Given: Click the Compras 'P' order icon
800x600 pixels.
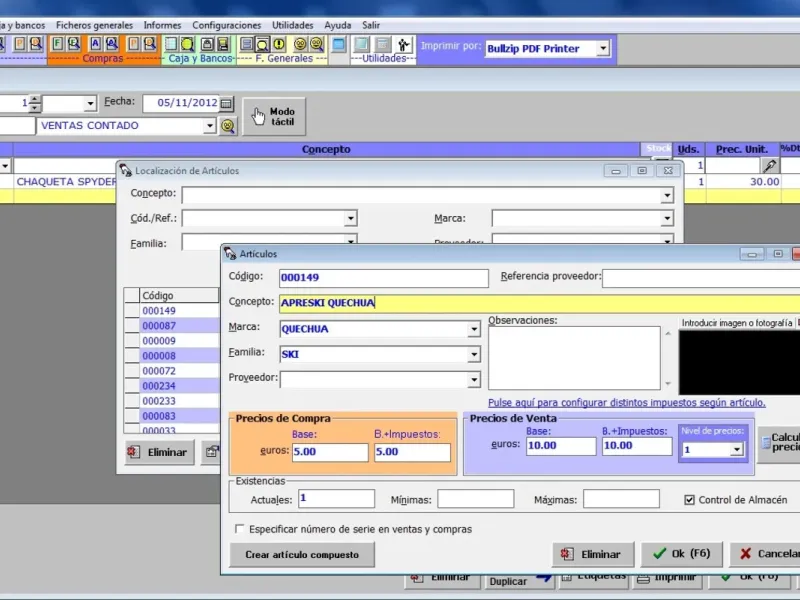Looking at the screenshot, I should point(133,44).
